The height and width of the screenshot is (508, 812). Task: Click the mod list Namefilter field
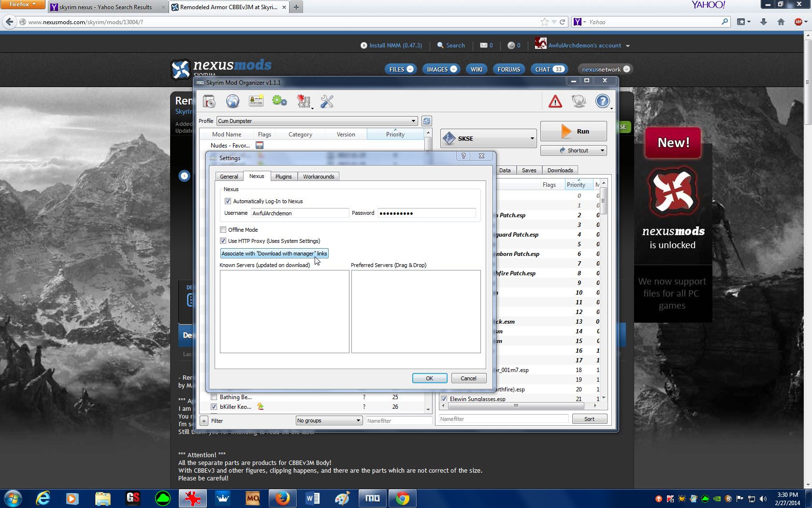point(399,421)
